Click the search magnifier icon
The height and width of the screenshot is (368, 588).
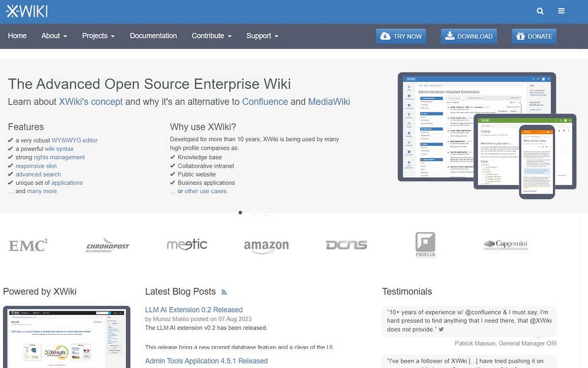(x=540, y=11)
